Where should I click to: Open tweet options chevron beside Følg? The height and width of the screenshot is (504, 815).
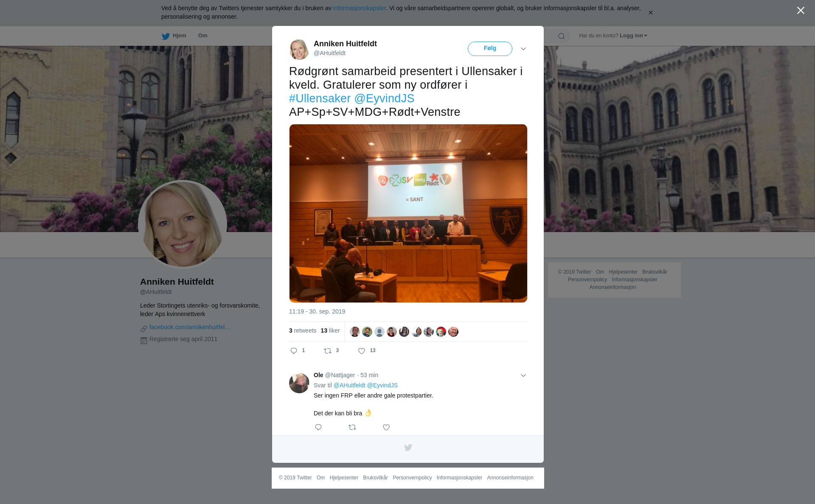pyautogui.click(x=523, y=49)
